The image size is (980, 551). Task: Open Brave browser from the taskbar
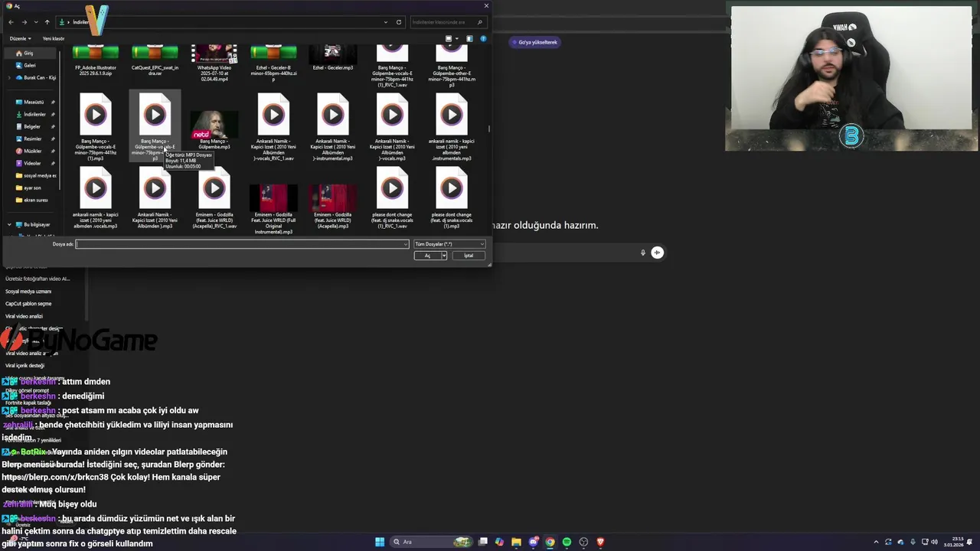(x=600, y=542)
